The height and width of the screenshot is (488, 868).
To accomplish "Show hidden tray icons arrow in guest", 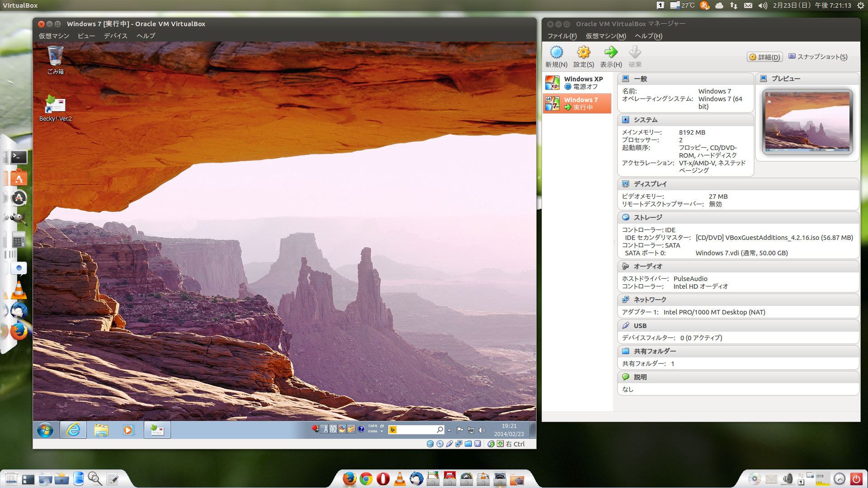I will pyautogui.click(x=449, y=430).
